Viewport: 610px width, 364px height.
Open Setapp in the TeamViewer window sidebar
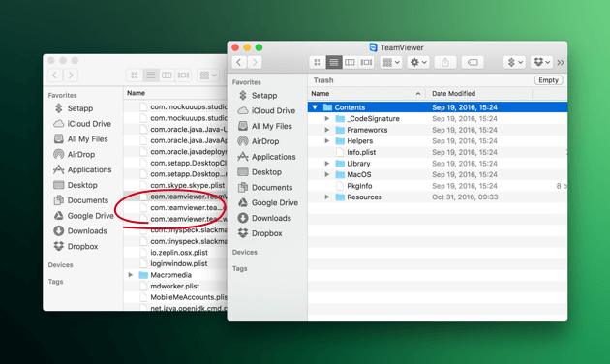(258, 95)
